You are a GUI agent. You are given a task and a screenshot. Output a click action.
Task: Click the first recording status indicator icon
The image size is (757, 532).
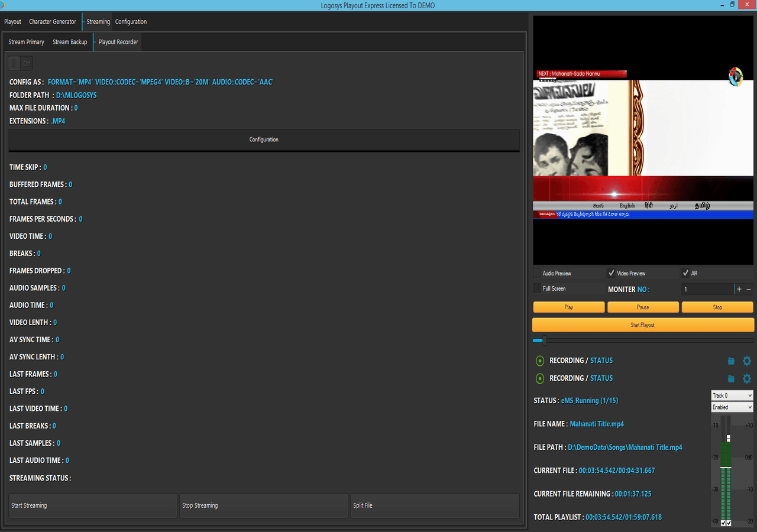[539, 361]
